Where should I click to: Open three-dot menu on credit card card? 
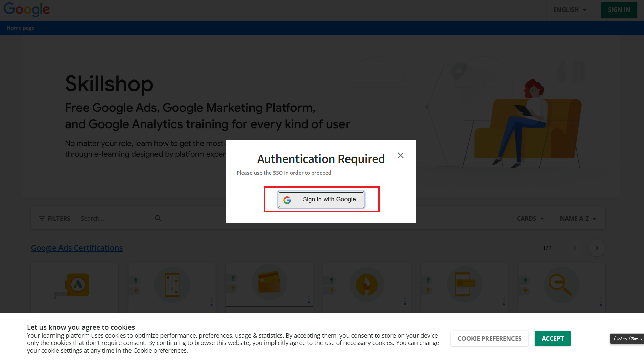click(x=309, y=299)
